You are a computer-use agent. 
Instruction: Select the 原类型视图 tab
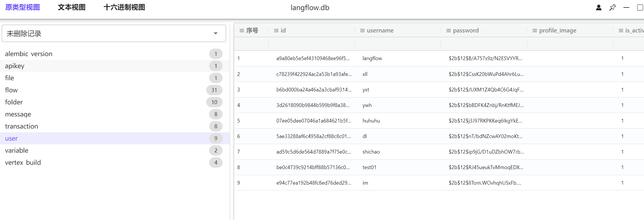[x=22, y=7]
